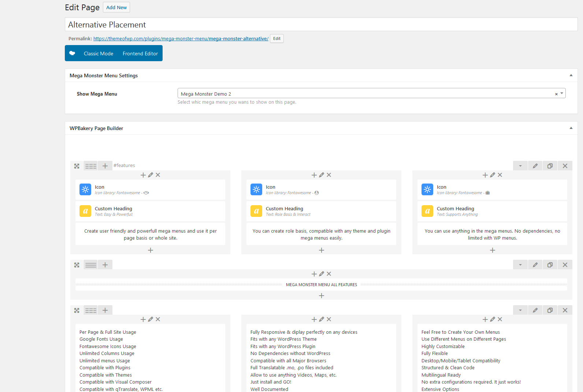
Task: Prepend an element to the Easy & Powerfull column
Action: coord(143,175)
